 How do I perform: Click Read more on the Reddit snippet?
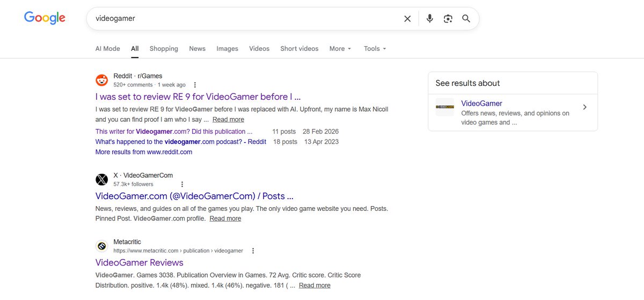coord(228,120)
